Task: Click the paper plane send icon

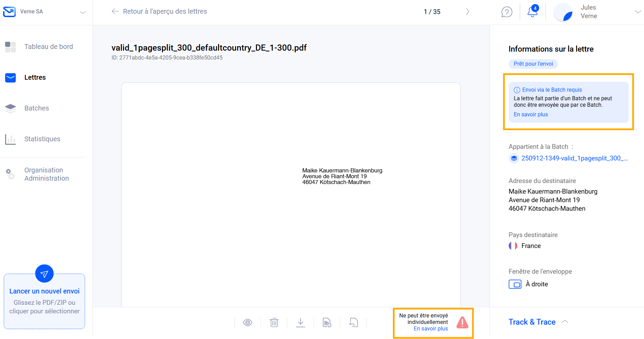Action: tap(44, 274)
